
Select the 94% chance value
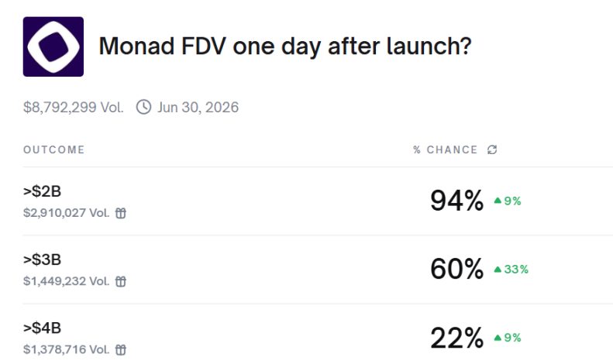(456, 201)
